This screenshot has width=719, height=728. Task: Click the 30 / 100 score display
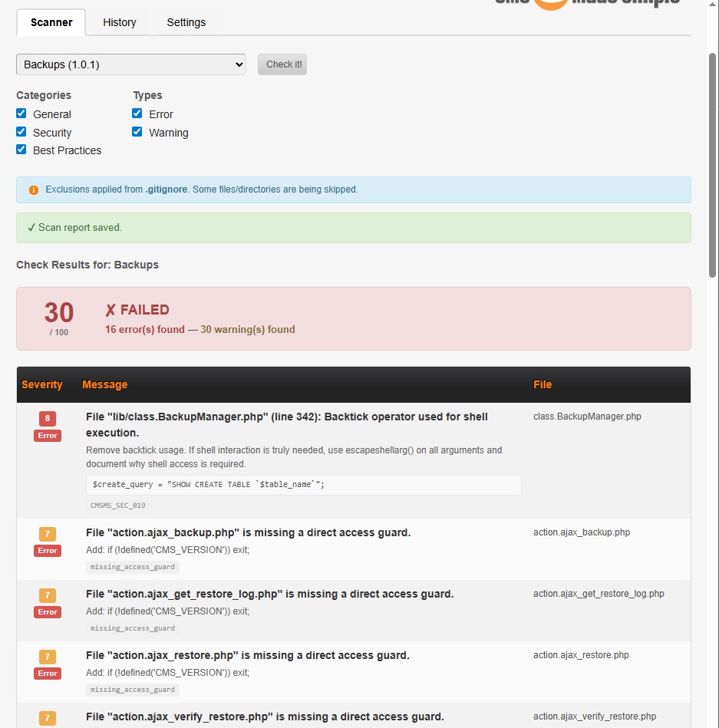(59, 318)
